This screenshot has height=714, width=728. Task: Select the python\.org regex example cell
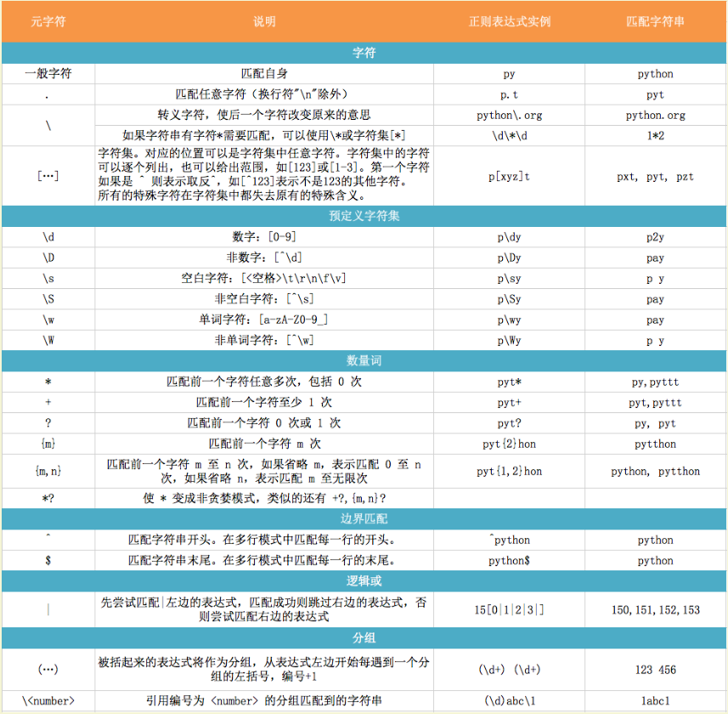click(x=509, y=115)
